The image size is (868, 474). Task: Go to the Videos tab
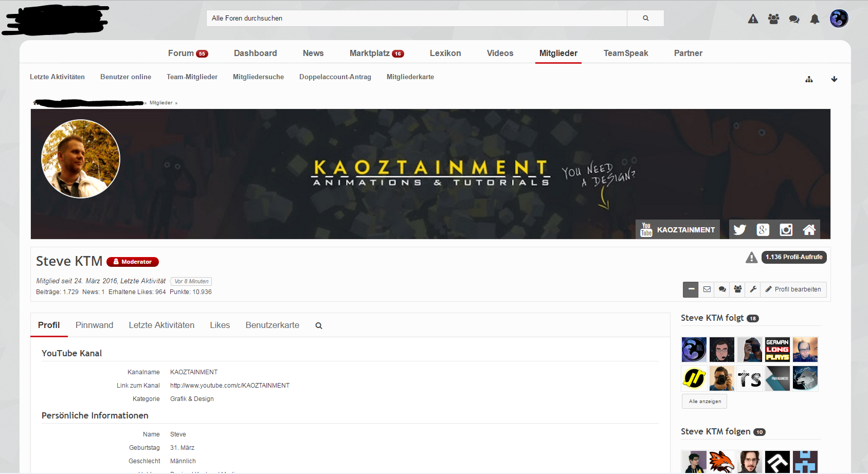pyautogui.click(x=500, y=53)
